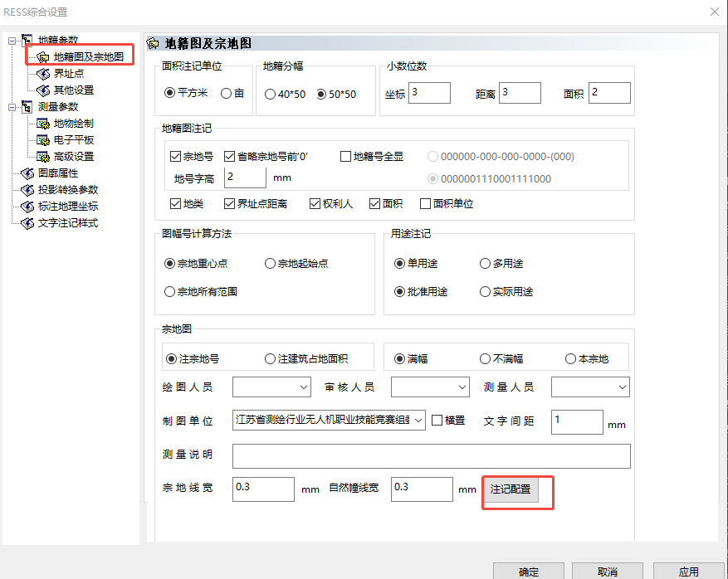Click the 宗地线宽 input field

(263, 489)
